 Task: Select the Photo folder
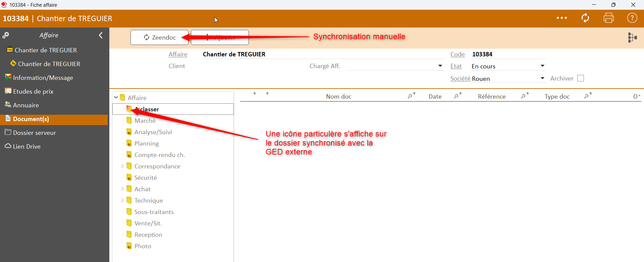(143, 246)
